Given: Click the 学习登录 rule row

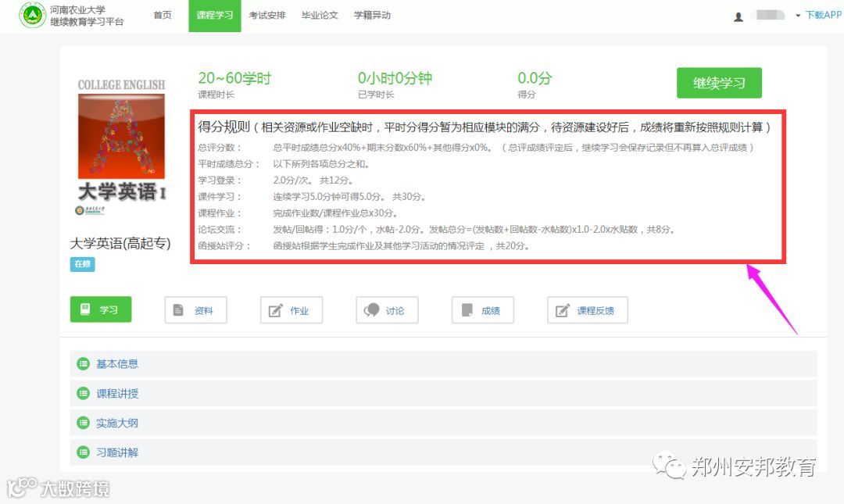Looking at the screenshot, I should (x=276, y=181).
